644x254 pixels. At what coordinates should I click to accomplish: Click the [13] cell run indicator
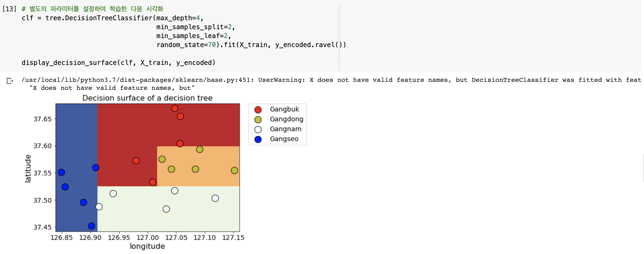(x=9, y=9)
